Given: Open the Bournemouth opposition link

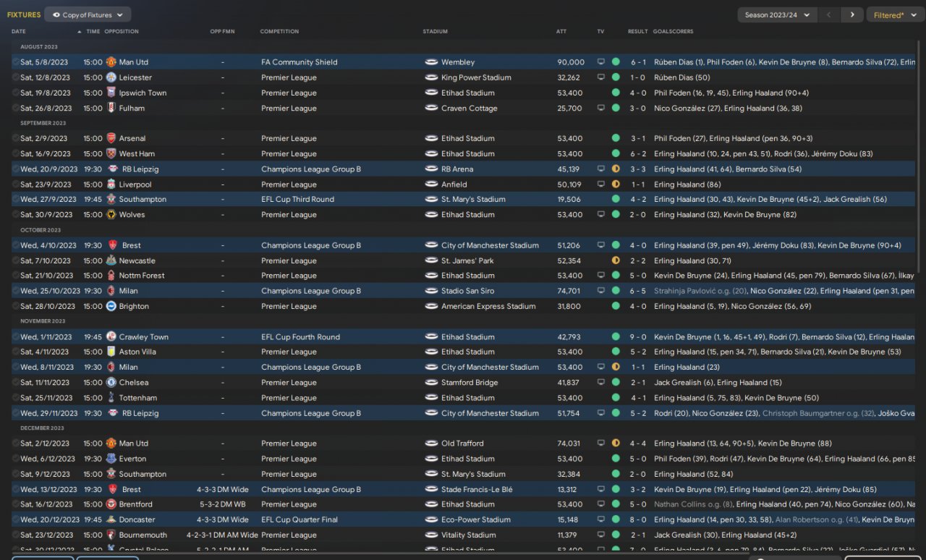Looking at the screenshot, I should pos(143,535).
